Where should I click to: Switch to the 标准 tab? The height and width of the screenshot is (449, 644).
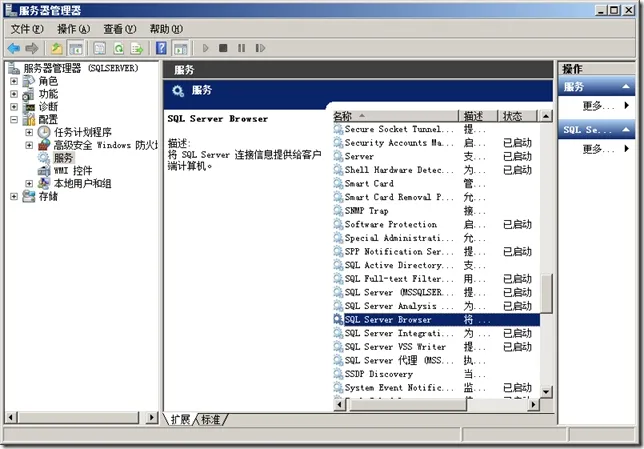tap(211, 419)
